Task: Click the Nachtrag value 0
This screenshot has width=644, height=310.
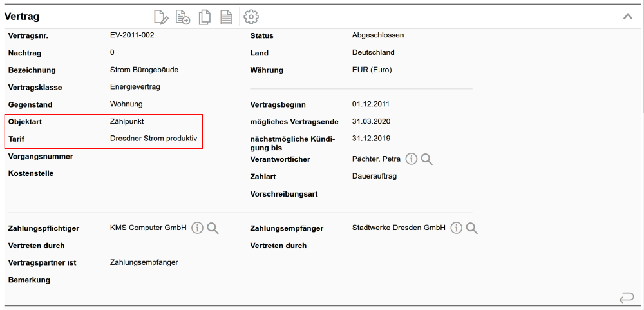Action: tap(112, 52)
